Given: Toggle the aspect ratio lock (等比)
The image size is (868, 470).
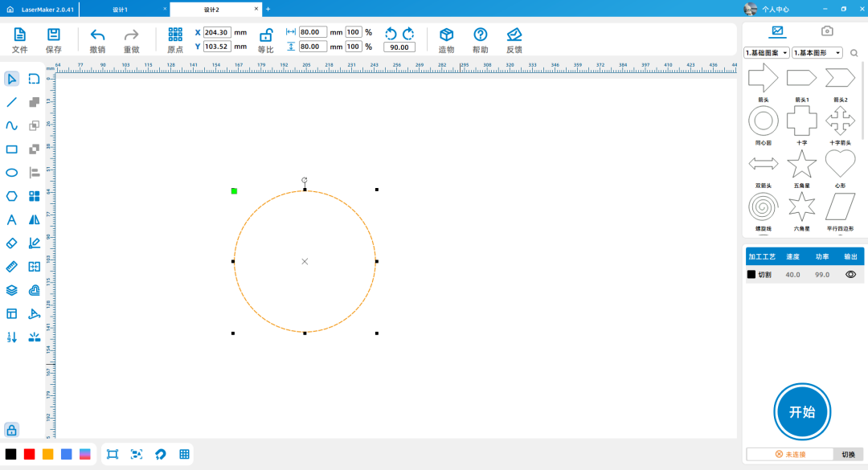Looking at the screenshot, I should click(265, 35).
